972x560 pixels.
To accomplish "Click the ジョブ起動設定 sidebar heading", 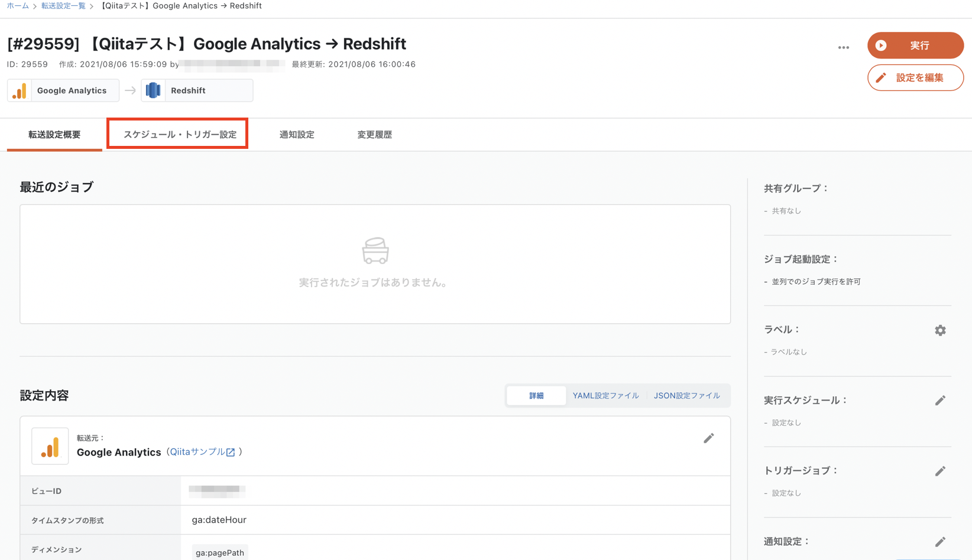I will 801,259.
